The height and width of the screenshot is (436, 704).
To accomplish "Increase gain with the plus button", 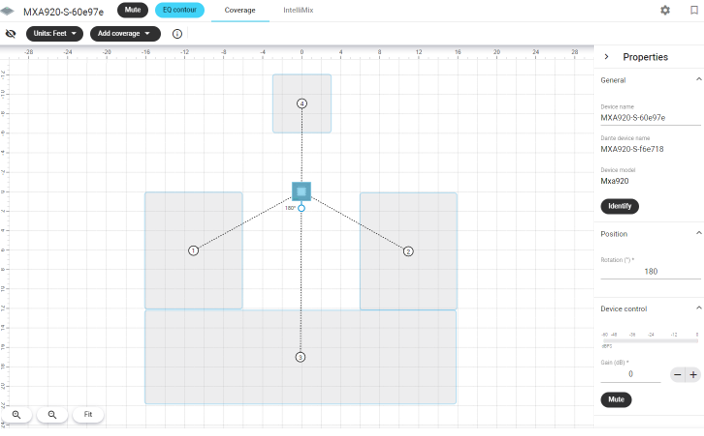I will coord(693,374).
